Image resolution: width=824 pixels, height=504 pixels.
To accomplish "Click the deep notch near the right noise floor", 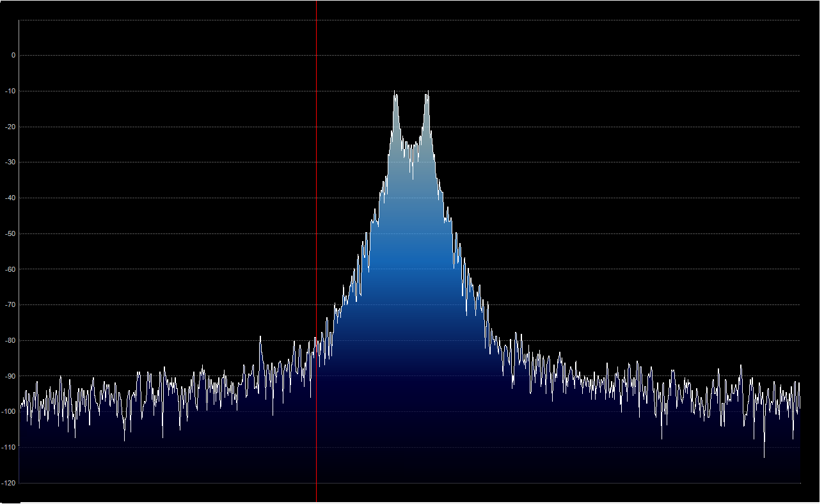I will 763,455.
